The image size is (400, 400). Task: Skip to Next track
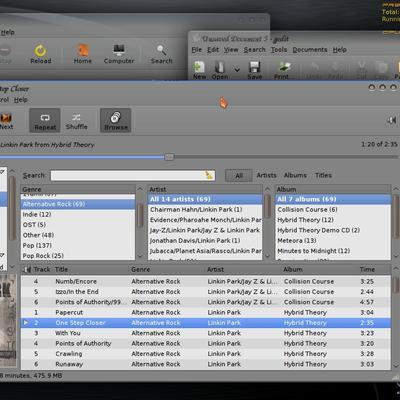point(6,121)
